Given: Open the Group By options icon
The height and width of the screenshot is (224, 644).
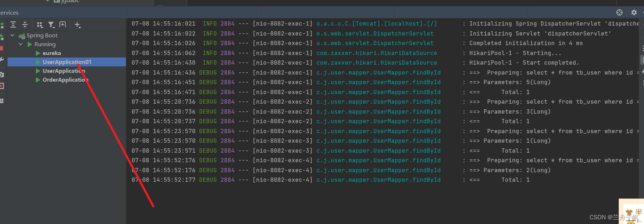Looking at the screenshot, I should coord(40,24).
